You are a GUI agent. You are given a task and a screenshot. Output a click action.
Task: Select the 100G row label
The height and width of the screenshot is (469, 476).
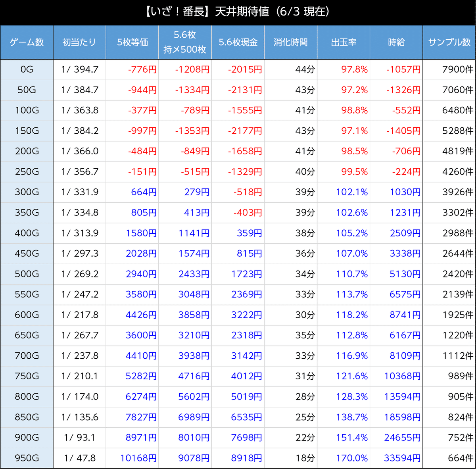coord(27,111)
